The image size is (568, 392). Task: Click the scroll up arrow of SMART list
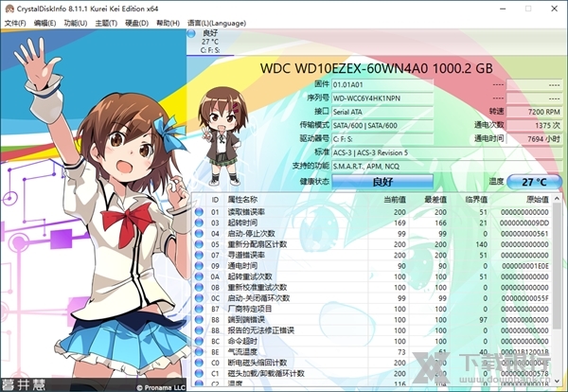tap(558, 199)
